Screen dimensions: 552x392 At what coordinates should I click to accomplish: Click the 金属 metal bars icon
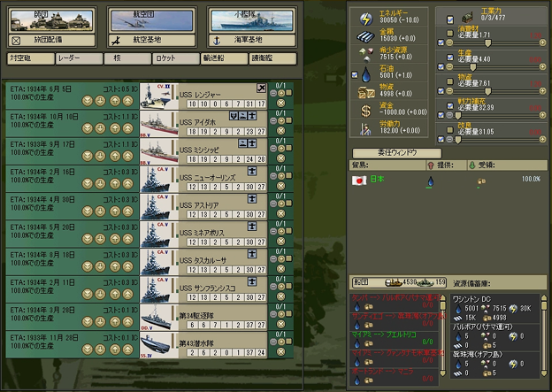(366, 36)
